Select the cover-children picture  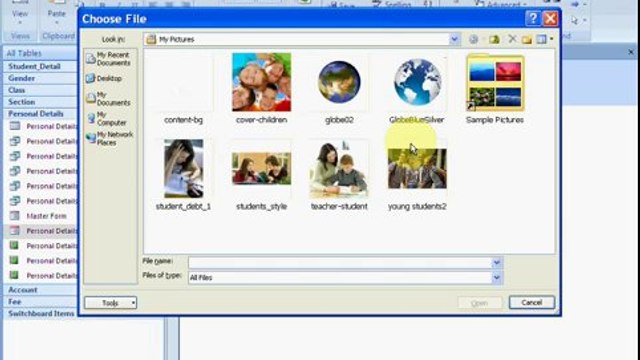pos(261,89)
